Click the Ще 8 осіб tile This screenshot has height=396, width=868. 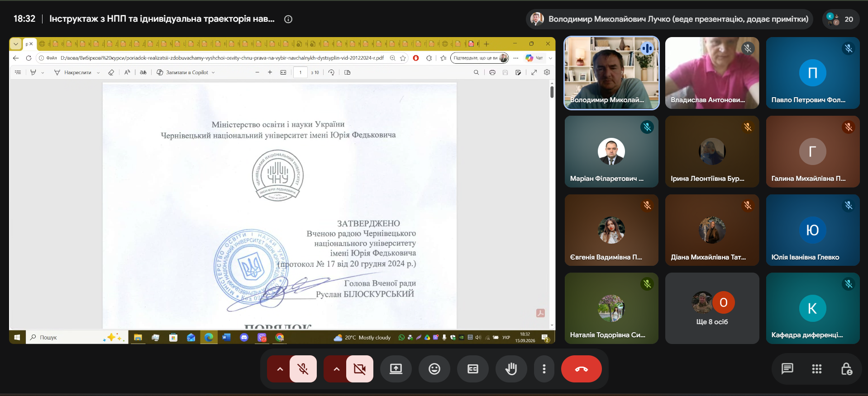[x=712, y=308]
